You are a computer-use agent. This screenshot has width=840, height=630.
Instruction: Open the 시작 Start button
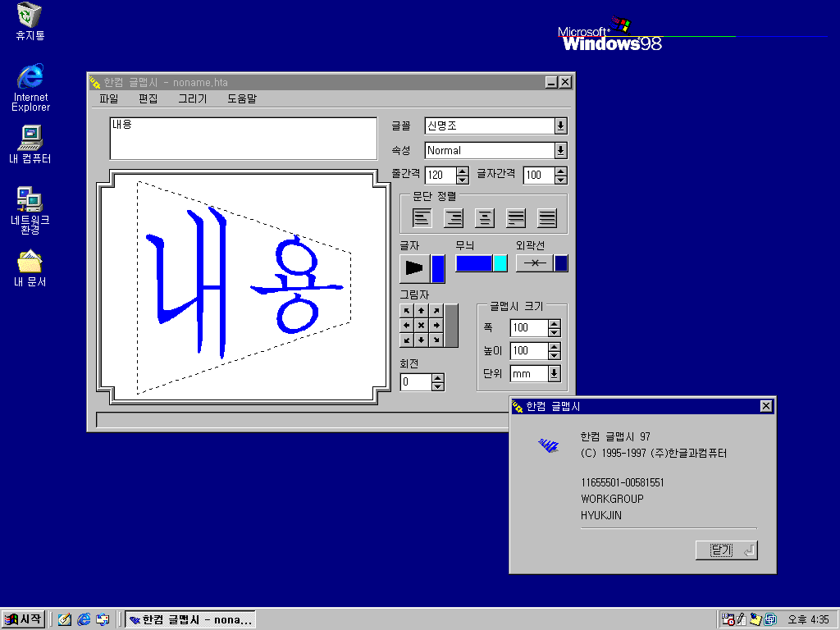pyautogui.click(x=23, y=619)
